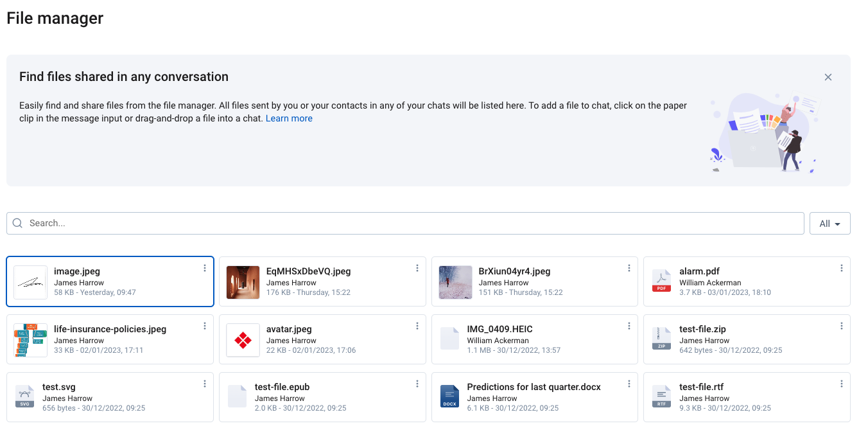
Task: Focus the Search files input field
Action: point(405,223)
